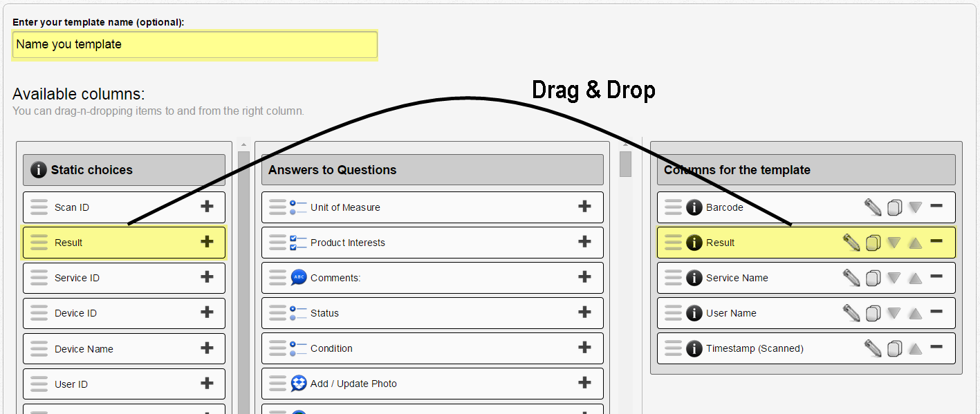
Task: Click the info icon on User Name row
Action: pos(694,313)
